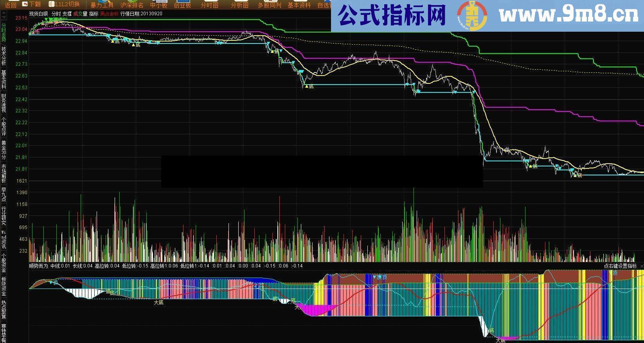Select the 热点聚焦 sidebar tab

point(4,310)
